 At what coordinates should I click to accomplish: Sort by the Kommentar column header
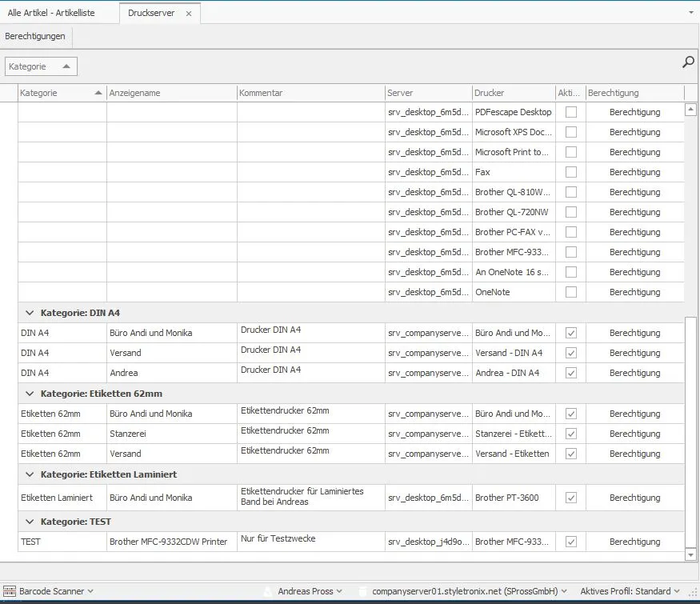point(310,93)
